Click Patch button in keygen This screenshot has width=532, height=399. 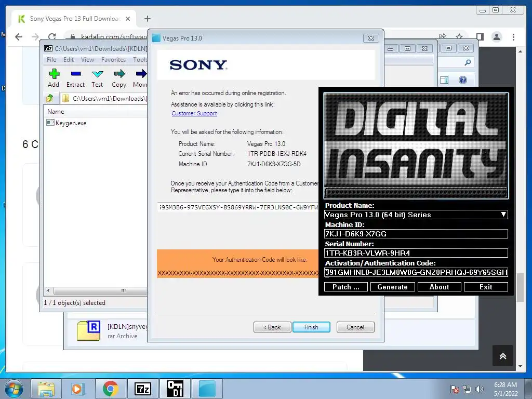point(345,287)
